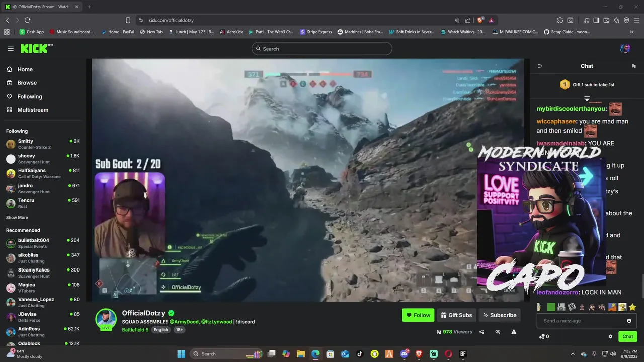Open the Battlefield BF taskbar icon
This screenshot has width=644, height=362.
(x=463, y=354)
